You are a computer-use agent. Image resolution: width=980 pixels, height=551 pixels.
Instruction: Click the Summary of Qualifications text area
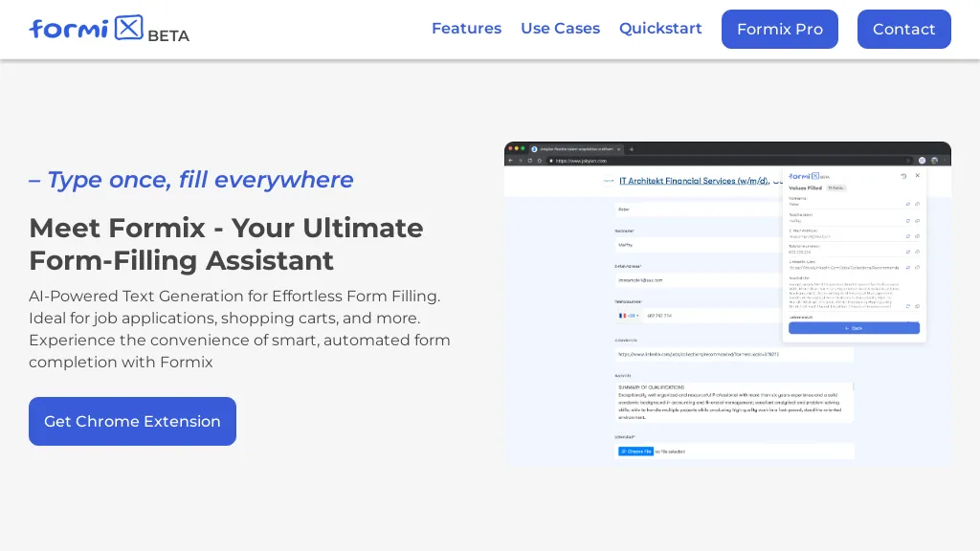tap(733, 404)
